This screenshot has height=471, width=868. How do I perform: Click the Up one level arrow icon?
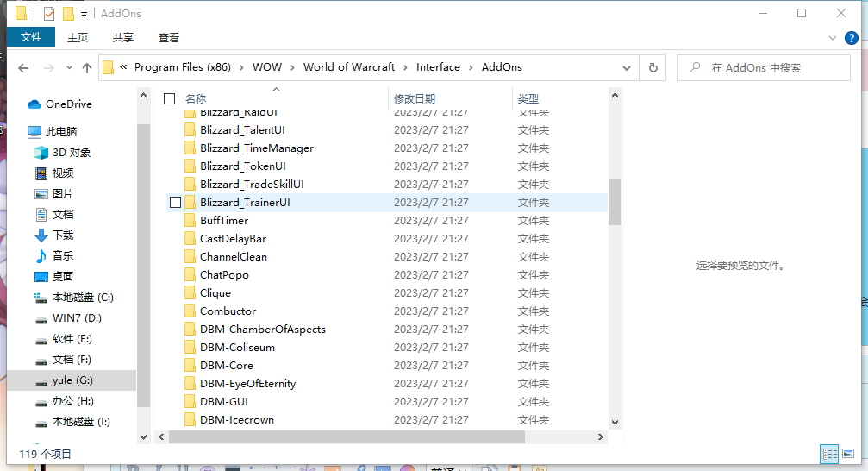pos(86,68)
